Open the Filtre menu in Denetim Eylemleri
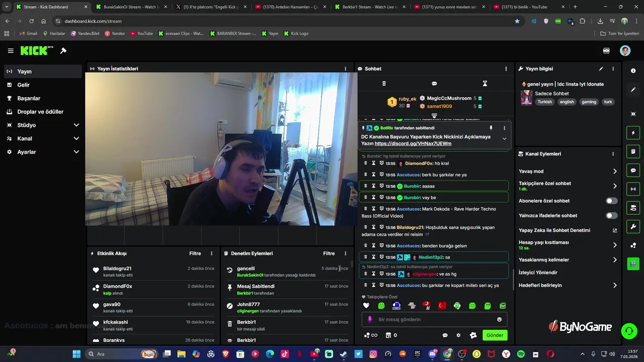Image resolution: width=644 pixels, height=362 pixels. [329, 253]
